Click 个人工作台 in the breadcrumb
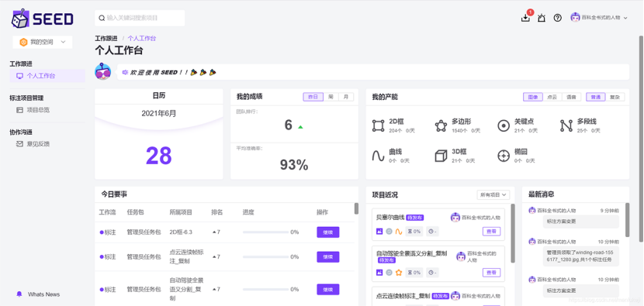The width and height of the screenshot is (644, 306). coord(142,38)
